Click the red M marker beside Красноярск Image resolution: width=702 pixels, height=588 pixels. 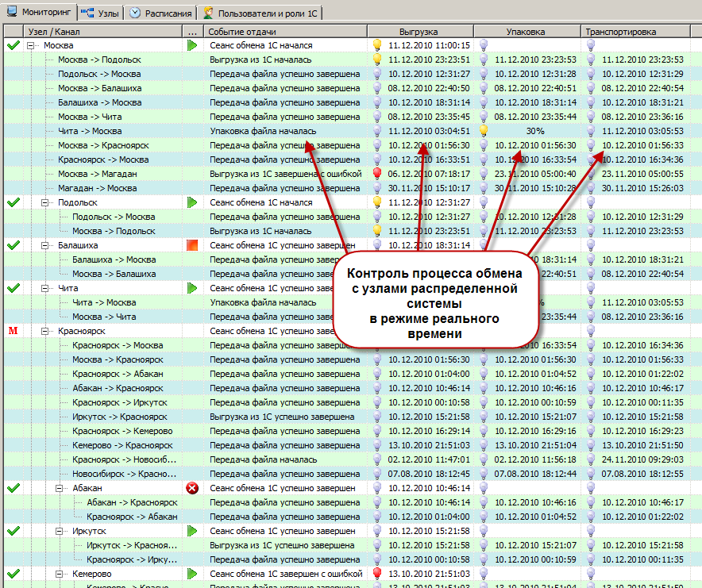click(12, 331)
